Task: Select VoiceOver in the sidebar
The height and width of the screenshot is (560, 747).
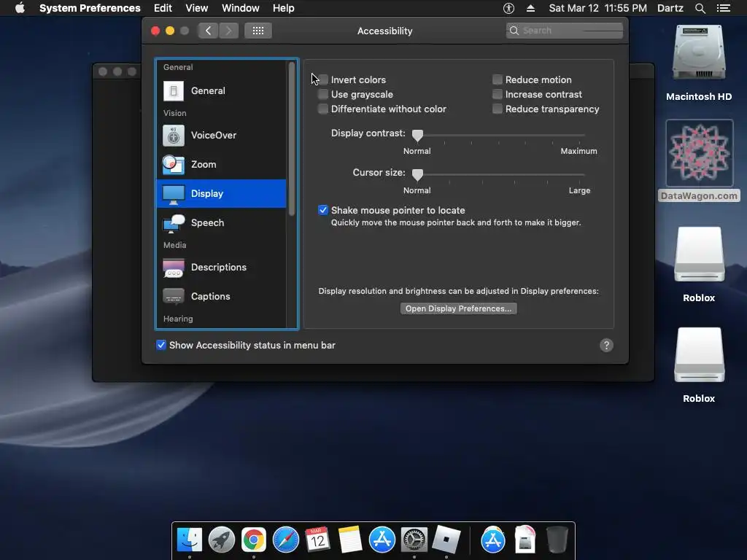Action: click(x=221, y=135)
